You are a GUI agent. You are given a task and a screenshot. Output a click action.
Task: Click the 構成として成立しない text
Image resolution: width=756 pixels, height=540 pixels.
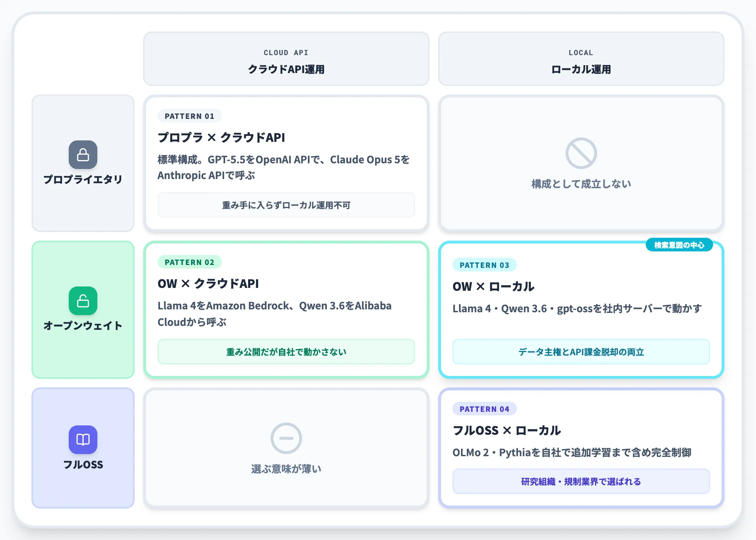[581, 184]
